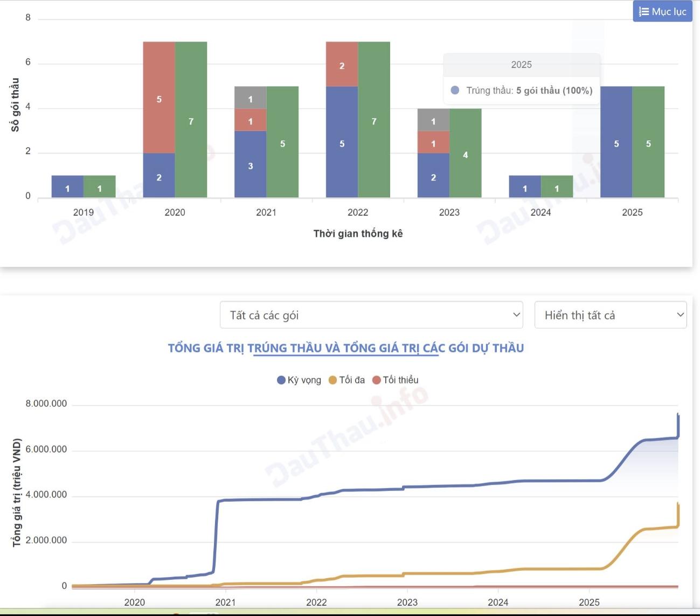The image size is (700, 616).
Task: Click the blue 2025 bar labeled 5
Action: [x=616, y=142]
